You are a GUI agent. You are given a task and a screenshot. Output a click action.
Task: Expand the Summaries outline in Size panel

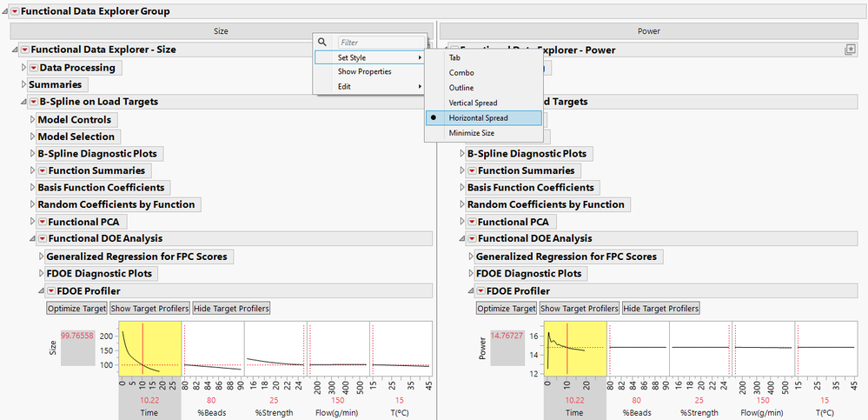point(23,84)
